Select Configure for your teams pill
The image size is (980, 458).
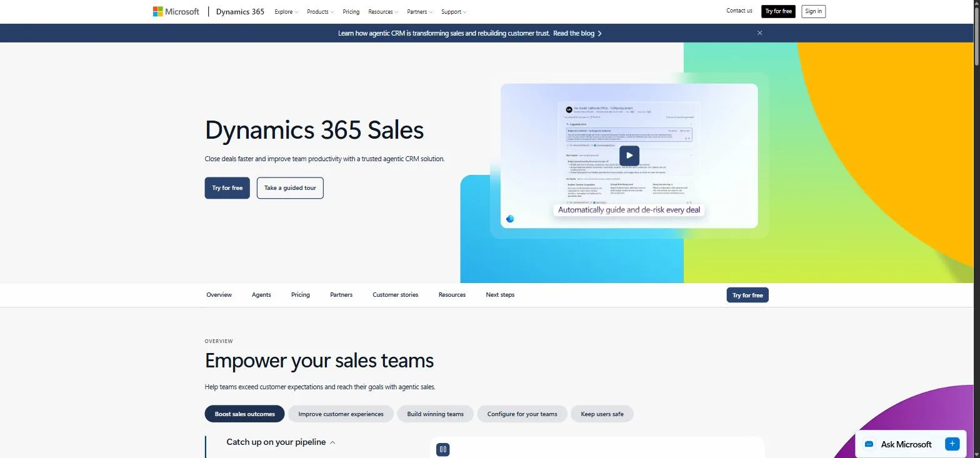pos(522,414)
